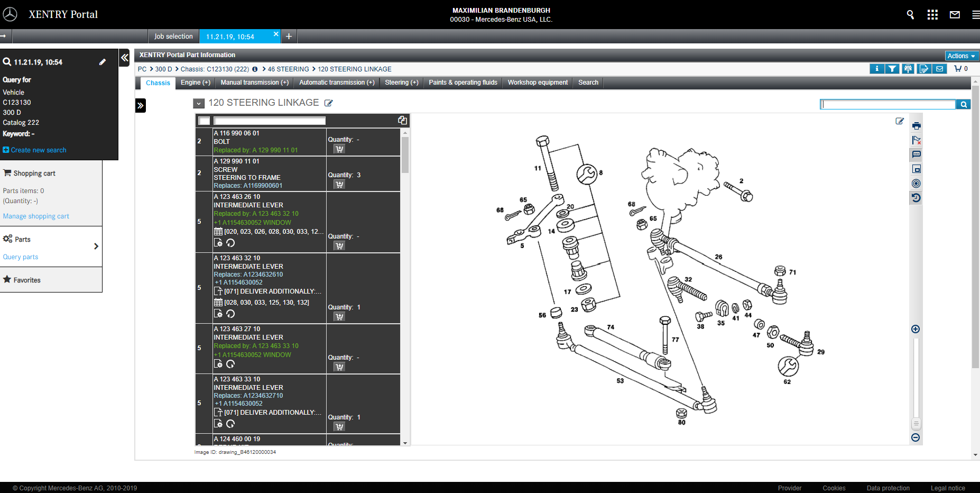Viewport: 980px width, 493px height.
Task: Switch to the Engine (+) tab
Action: 195,83
